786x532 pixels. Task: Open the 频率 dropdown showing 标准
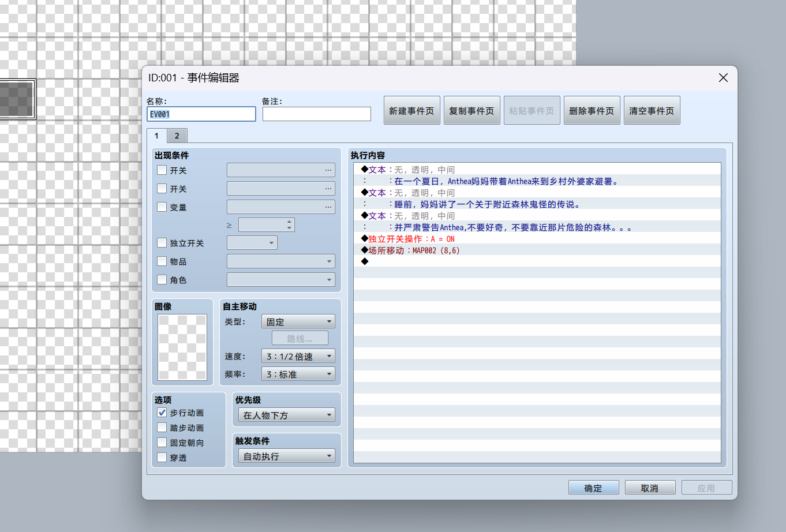tap(298, 374)
